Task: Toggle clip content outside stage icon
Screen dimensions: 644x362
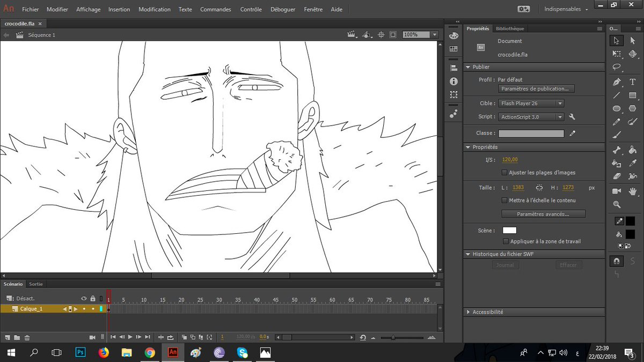Action: click(393, 34)
